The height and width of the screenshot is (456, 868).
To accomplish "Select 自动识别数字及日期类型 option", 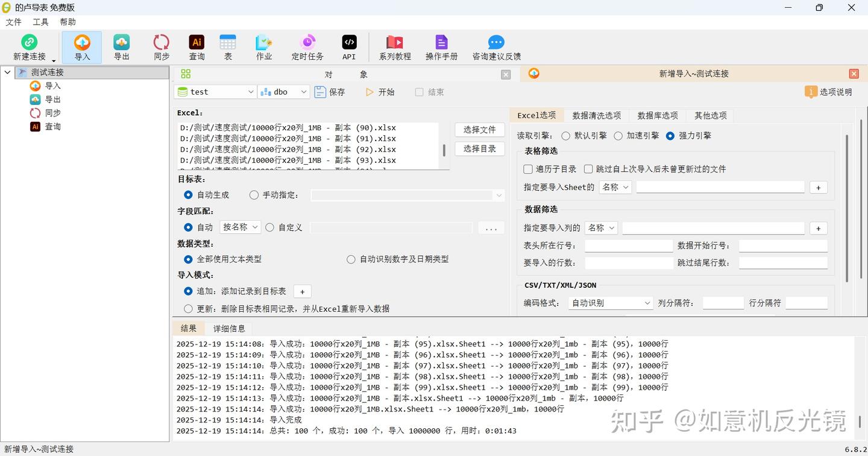I will (351, 259).
